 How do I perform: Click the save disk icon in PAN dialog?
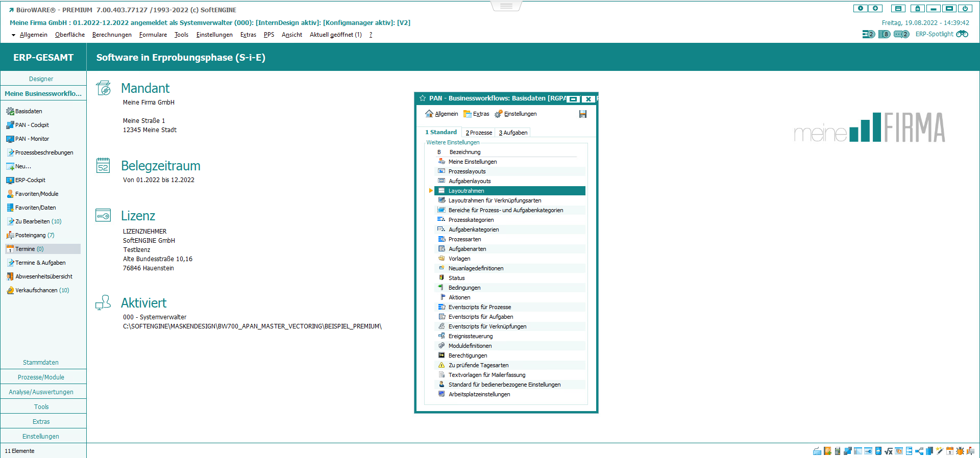(x=582, y=114)
